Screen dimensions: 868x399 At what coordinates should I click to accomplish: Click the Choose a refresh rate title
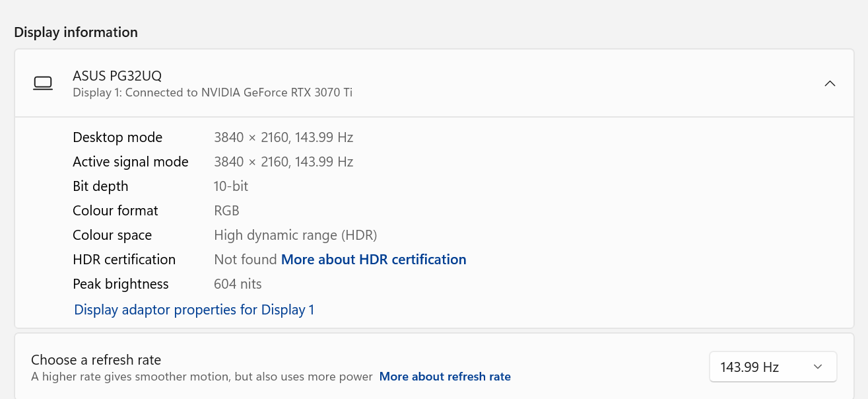click(x=96, y=360)
